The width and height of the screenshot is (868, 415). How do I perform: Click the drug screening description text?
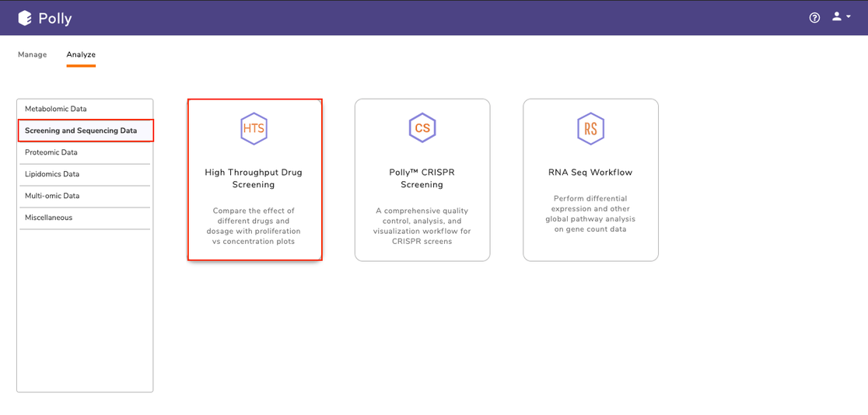click(x=254, y=225)
